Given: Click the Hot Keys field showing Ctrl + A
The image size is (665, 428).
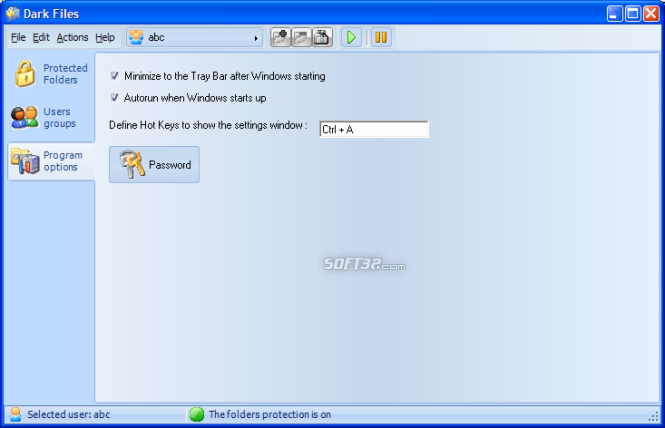Looking at the screenshot, I should [x=374, y=129].
